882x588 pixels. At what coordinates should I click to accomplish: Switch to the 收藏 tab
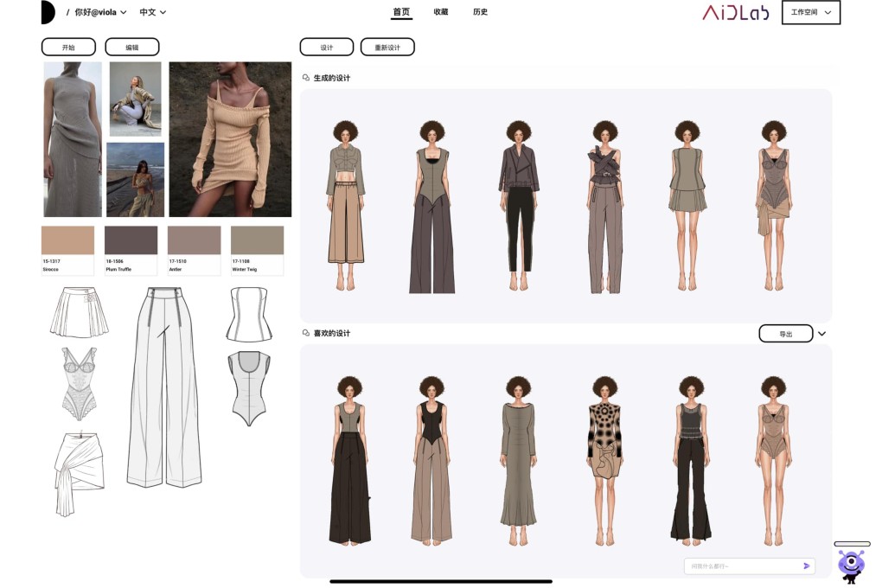click(x=440, y=12)
